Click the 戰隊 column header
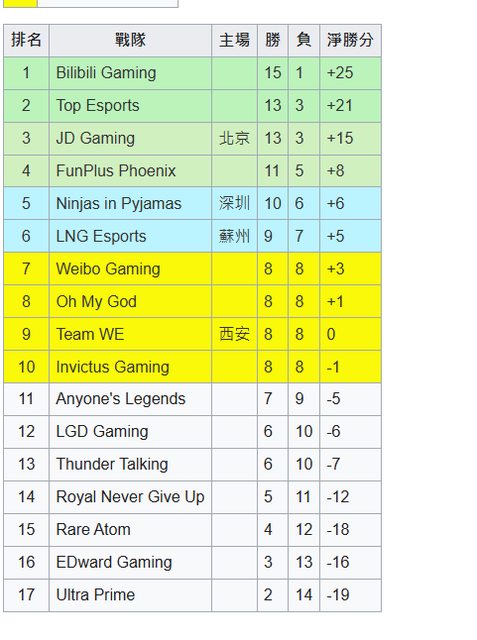This screenshot has height=640, width=477. click(x=130, y=40)
